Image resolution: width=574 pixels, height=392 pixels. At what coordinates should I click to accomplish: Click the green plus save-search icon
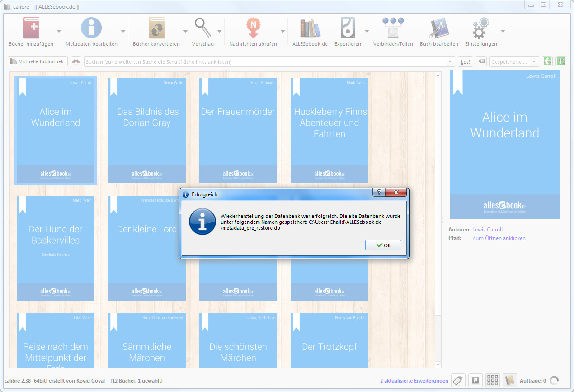coord(561,61)
